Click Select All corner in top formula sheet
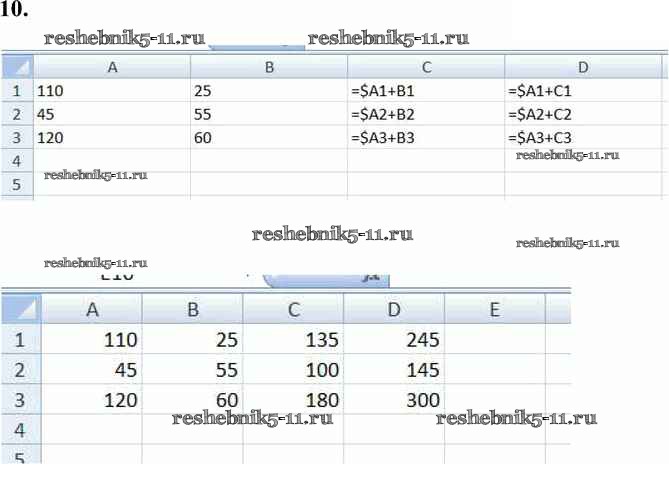The width and height of the screenshot is (669, 497). click(x=17, y=67)
